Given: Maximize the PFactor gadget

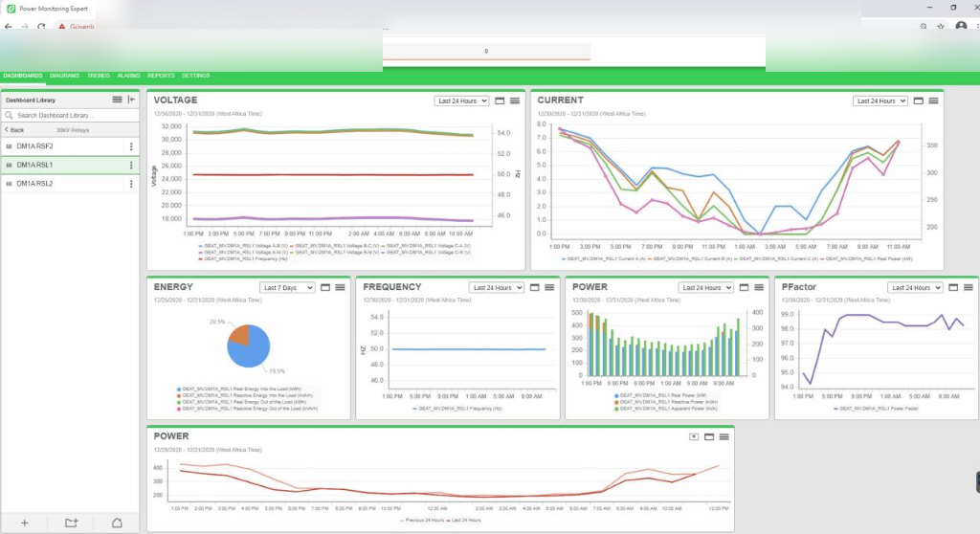Looking at the screenshot, I should coord(953,288).
